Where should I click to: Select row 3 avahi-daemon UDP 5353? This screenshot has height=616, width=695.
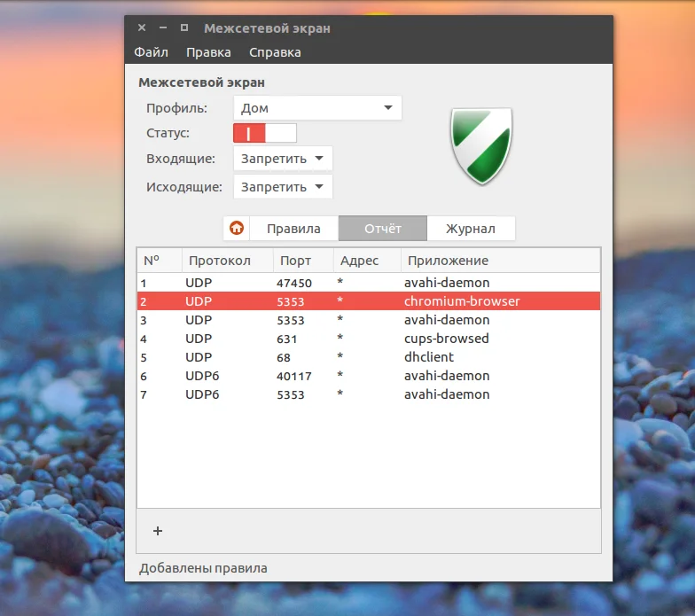point(369,320)
